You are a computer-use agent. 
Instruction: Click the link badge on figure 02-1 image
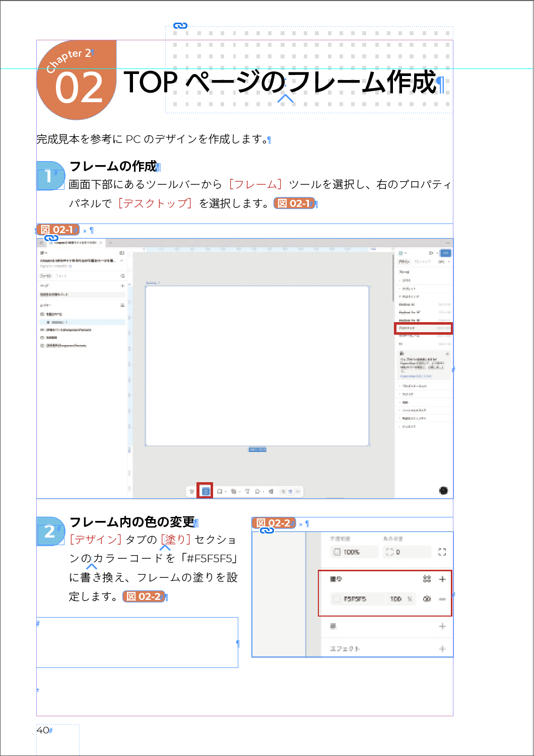coord(51,238)
